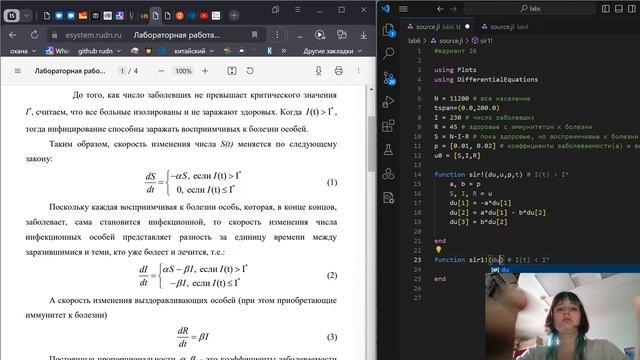Image resolution: width=640 pixels, height=360 pixels.
Task: Print the PDF document
Action: pos(338,71)
